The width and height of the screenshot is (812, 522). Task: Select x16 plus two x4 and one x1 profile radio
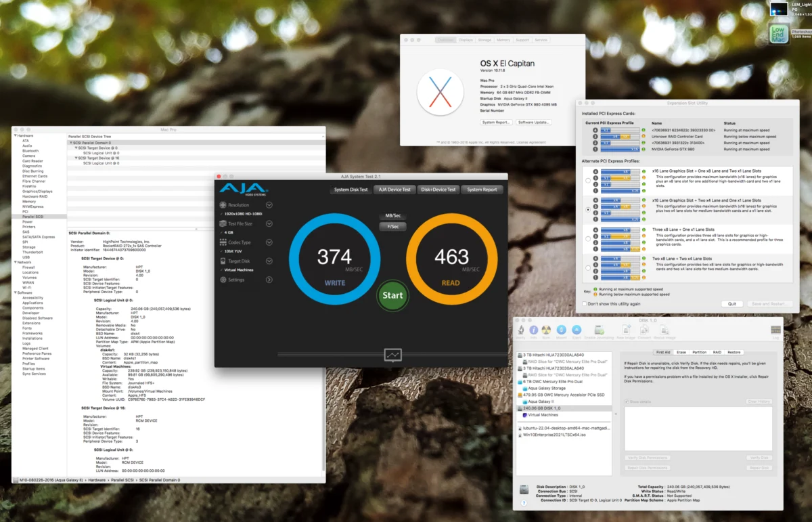[587, 210]
